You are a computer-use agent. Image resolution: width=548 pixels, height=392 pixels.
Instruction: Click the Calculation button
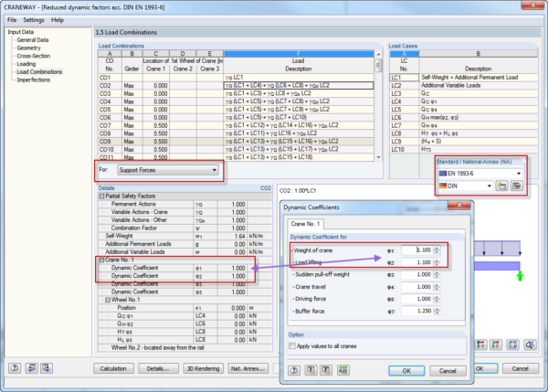click(114, 367)
